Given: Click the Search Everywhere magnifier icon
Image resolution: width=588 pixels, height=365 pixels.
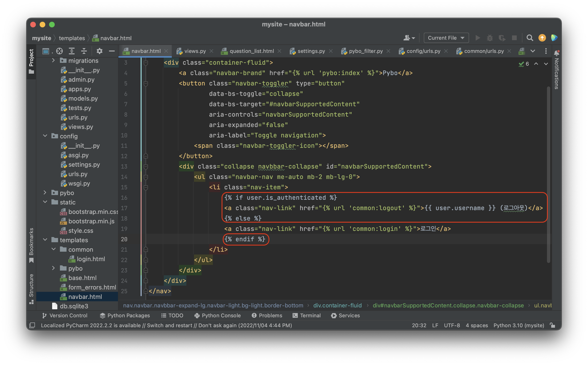Looking at the screenshot, I should click(x=530, y=38).
